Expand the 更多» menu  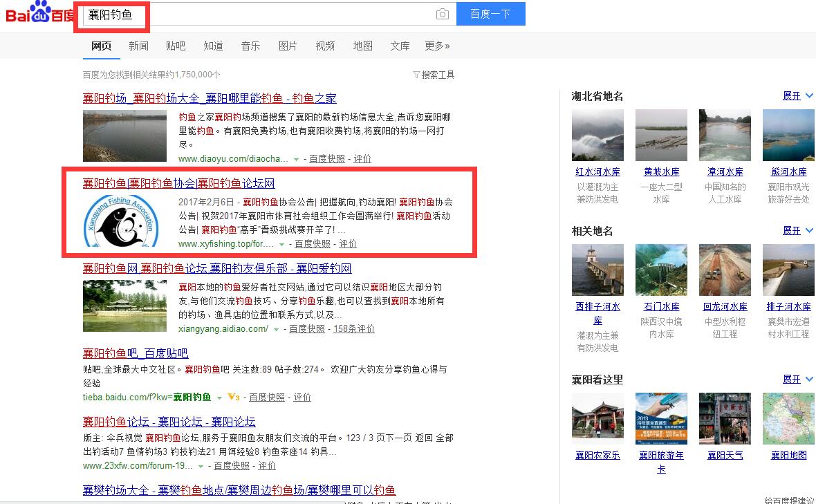(437, 46)
